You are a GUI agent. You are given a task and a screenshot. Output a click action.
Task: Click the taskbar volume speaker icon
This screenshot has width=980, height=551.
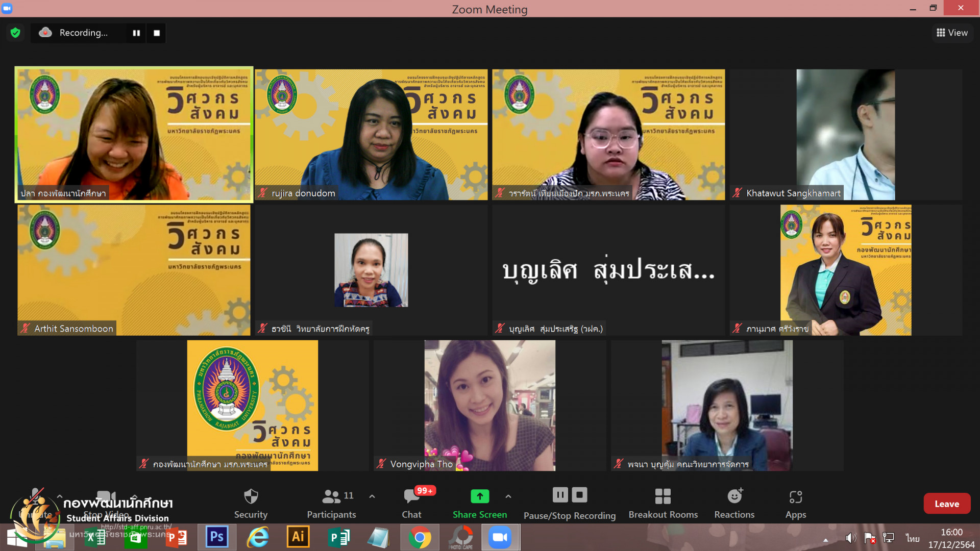point(850,538)
